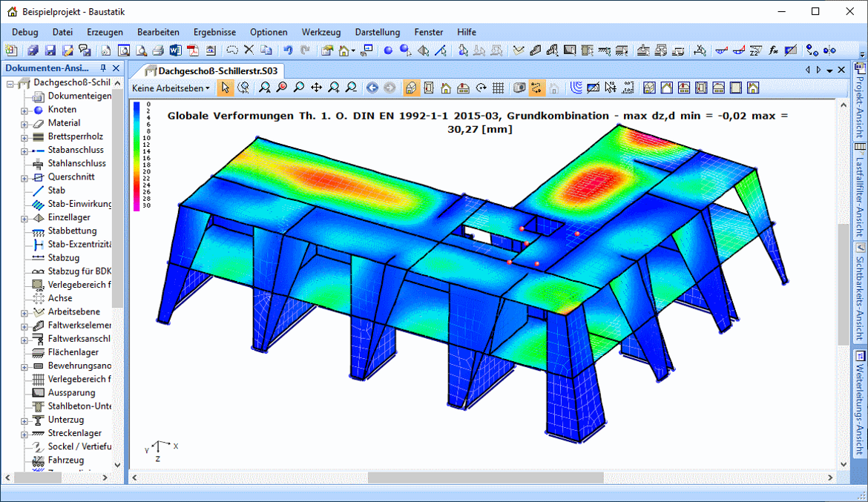Click the grid display icon
Viewport: 868px width, 502px height.
pyautogui.click(x=498, y=87)
